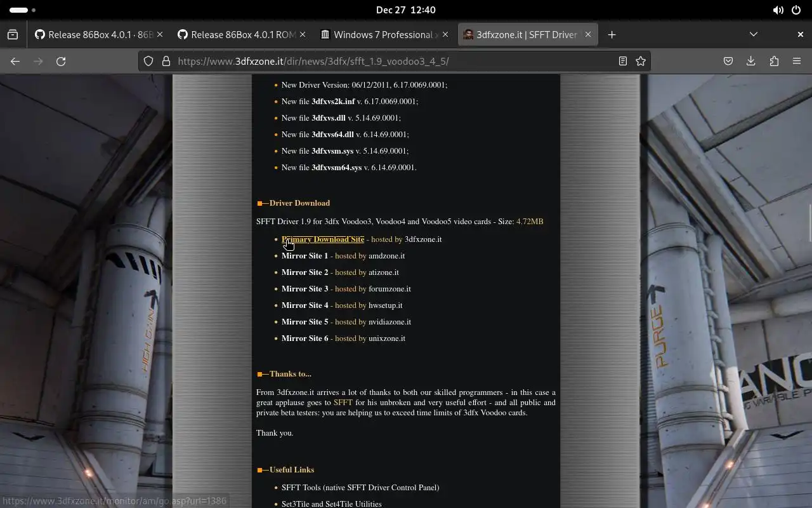Open the system power menu icon

coord(796,10)
